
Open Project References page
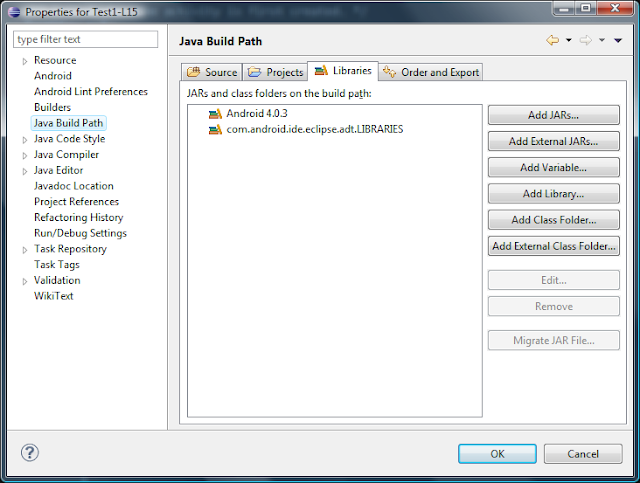coord(76,202)
